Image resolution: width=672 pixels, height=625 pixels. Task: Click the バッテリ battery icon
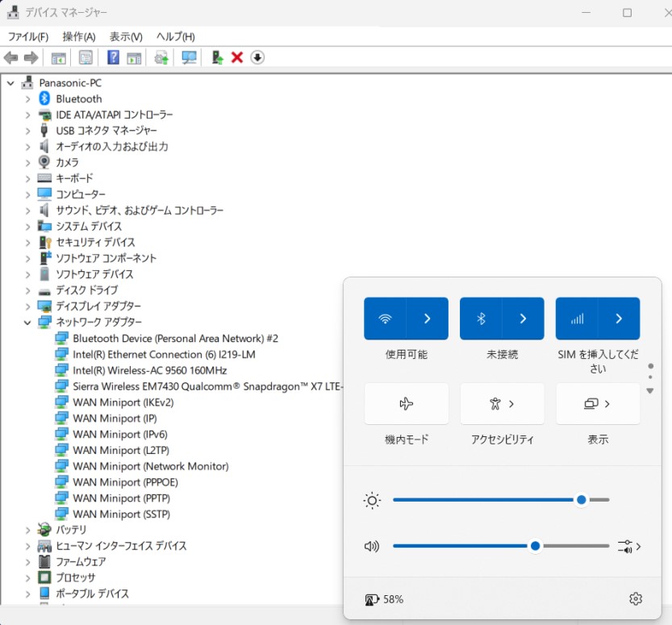coord(44,530)
